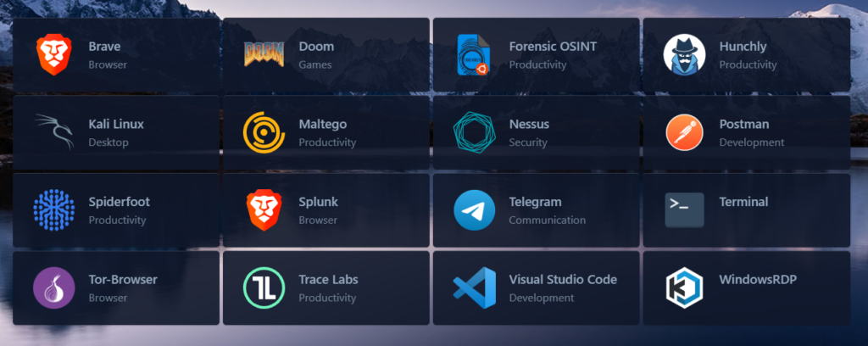Click the Visual Studio Code icon
The image size is (868, 346).
[x=475, y=287]
